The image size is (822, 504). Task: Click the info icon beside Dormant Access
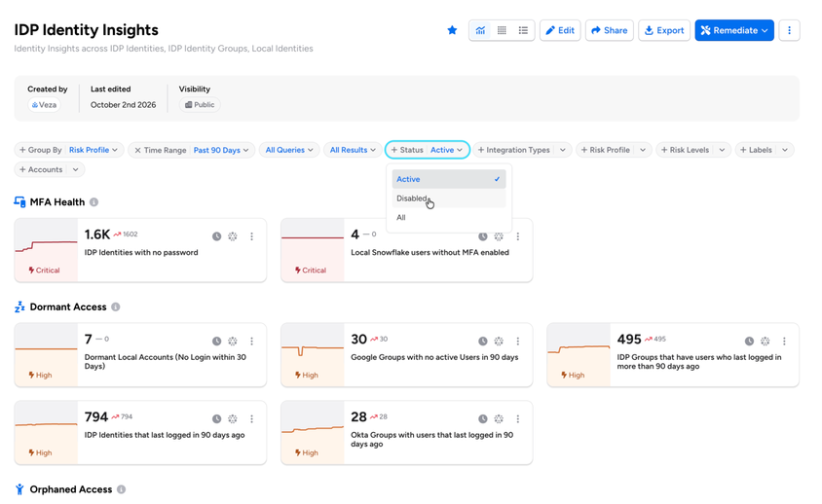(116, 307)
